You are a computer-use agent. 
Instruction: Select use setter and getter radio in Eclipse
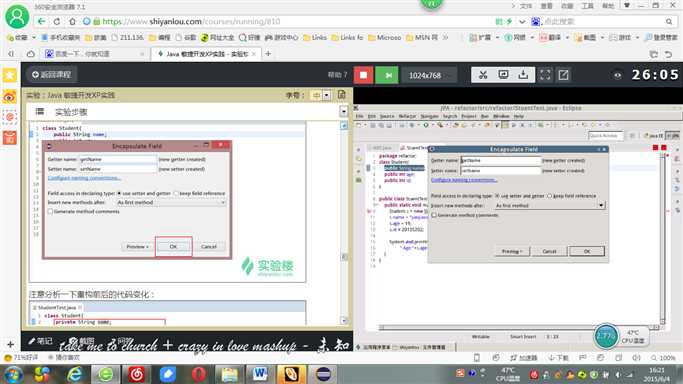(497, 196)
